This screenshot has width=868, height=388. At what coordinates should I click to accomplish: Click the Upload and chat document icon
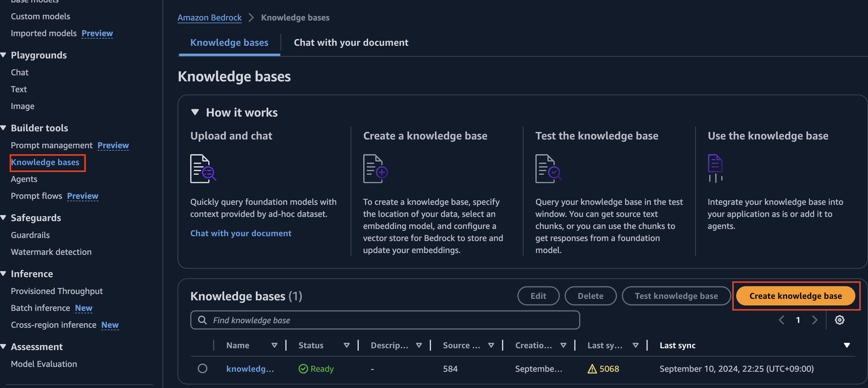pos(203,169)
